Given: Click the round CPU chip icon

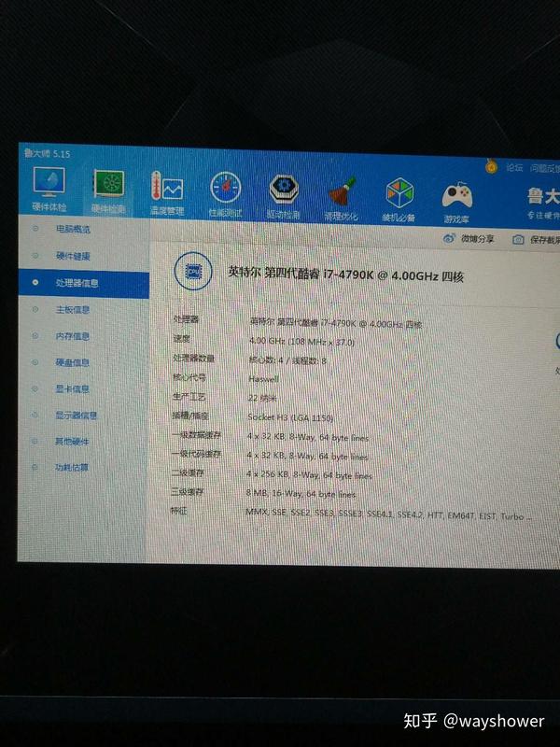Looking at the screenshot, I should [x=193, y=272].
